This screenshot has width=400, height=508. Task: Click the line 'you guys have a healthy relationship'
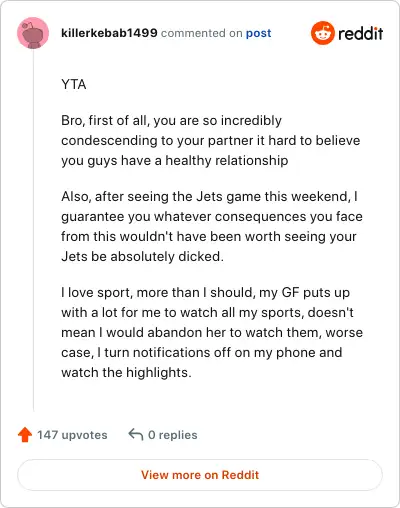click(x=175, y=160)
